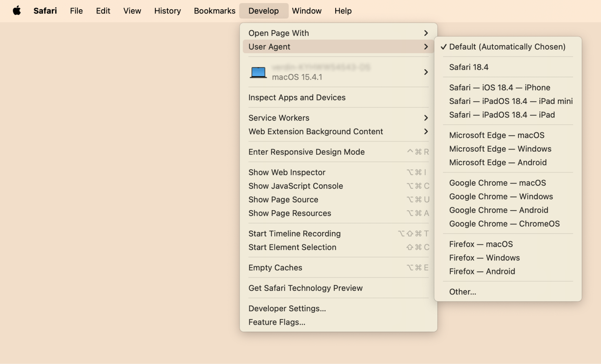Open the Apple logo menu
This screenshot has width=601, height=364.
tap(17, 11)
